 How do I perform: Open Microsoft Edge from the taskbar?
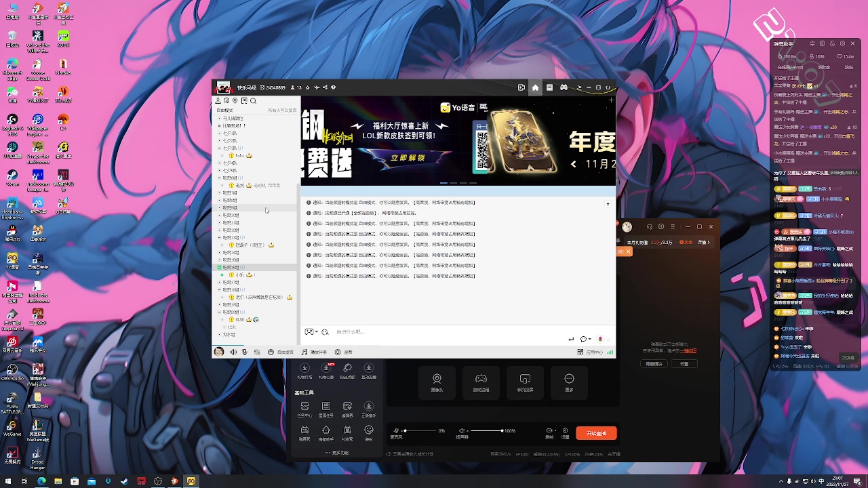pos(41,481)
